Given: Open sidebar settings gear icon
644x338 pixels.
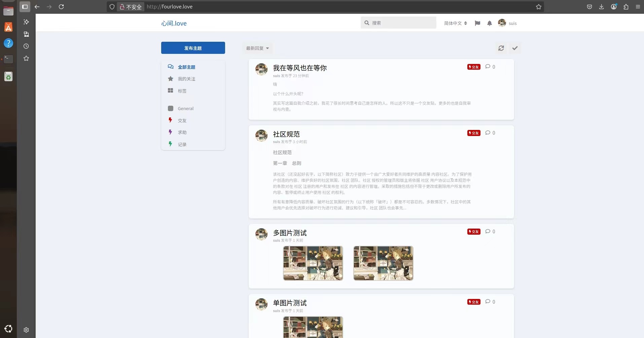Looking at the screenshot, I should 26,330.
